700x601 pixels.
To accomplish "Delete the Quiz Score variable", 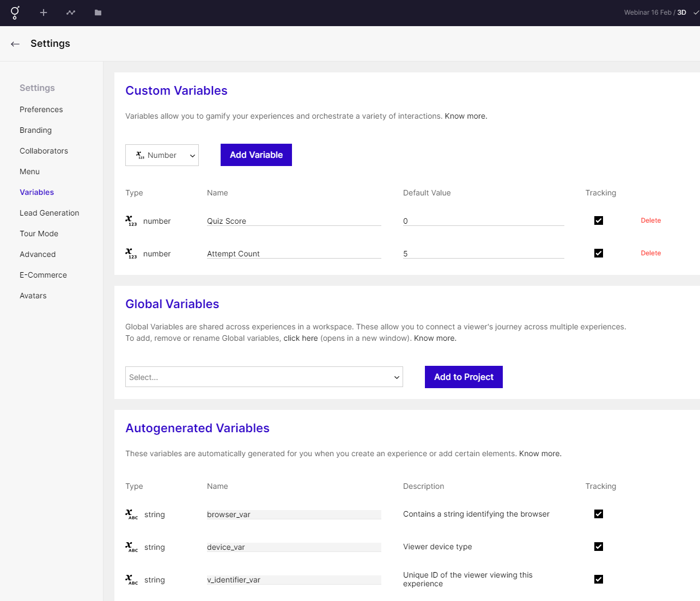I will click(651, 220).
